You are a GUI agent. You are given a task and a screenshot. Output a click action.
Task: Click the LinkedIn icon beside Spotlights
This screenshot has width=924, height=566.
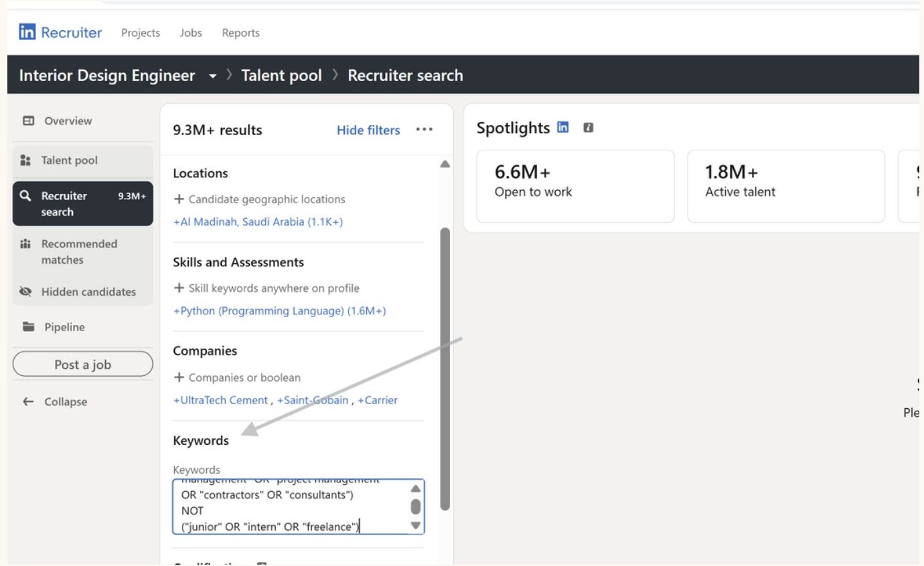[x=563, y=127]
